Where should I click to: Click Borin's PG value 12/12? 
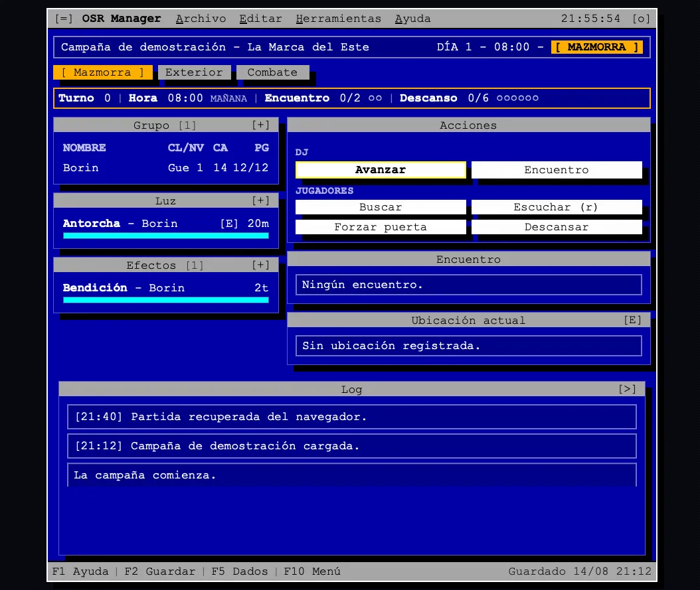pos(251,168)
